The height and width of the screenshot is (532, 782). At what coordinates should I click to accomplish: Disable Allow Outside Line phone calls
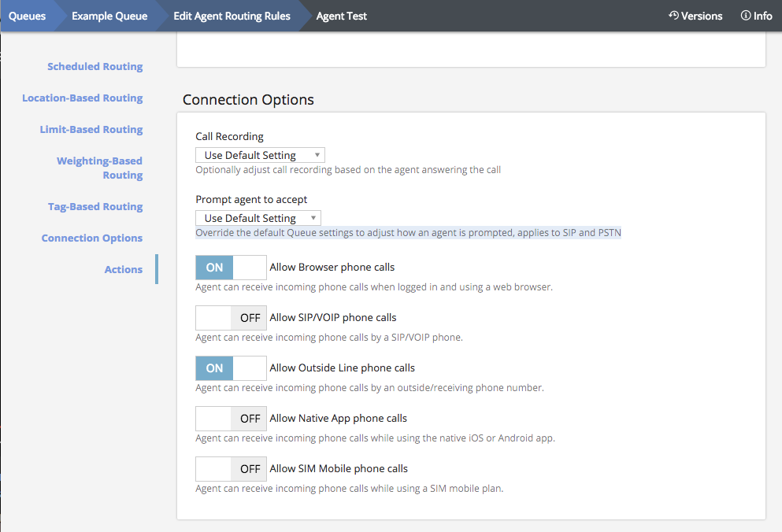tap(231, 368)
